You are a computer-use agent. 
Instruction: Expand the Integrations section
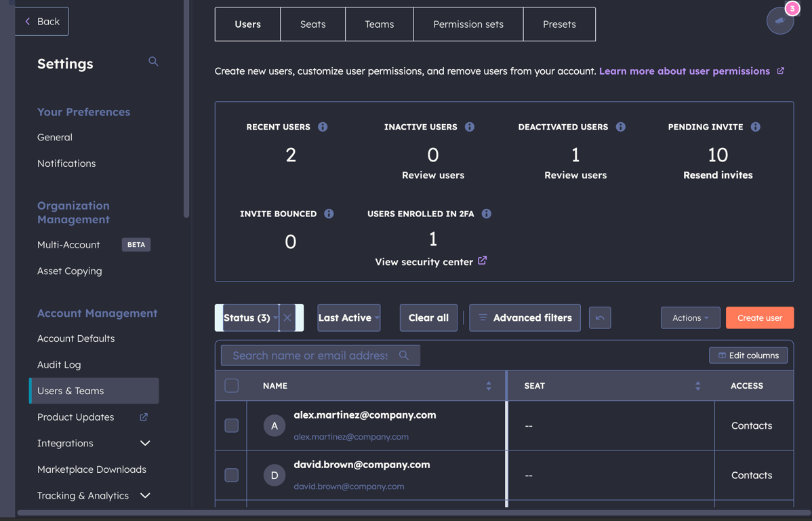[x=144, y=443]
